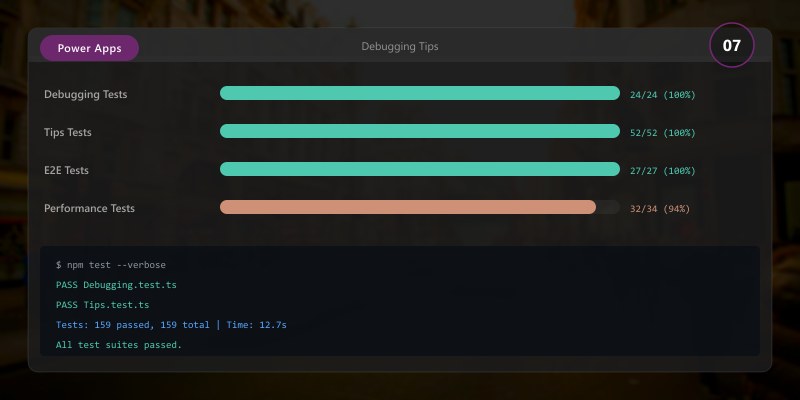
Task: Click the Tests: 159 passed summary line
Action: tap(171, 325)
